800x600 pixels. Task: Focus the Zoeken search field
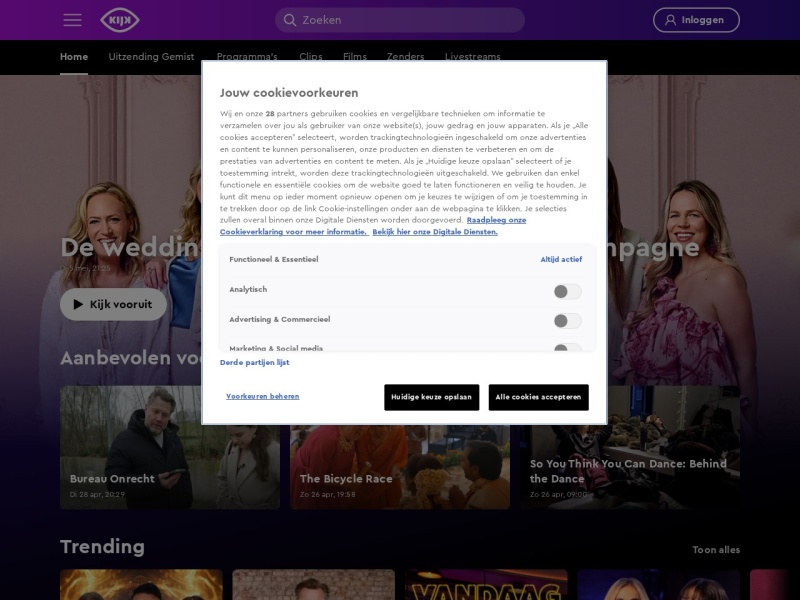(400, 20)
